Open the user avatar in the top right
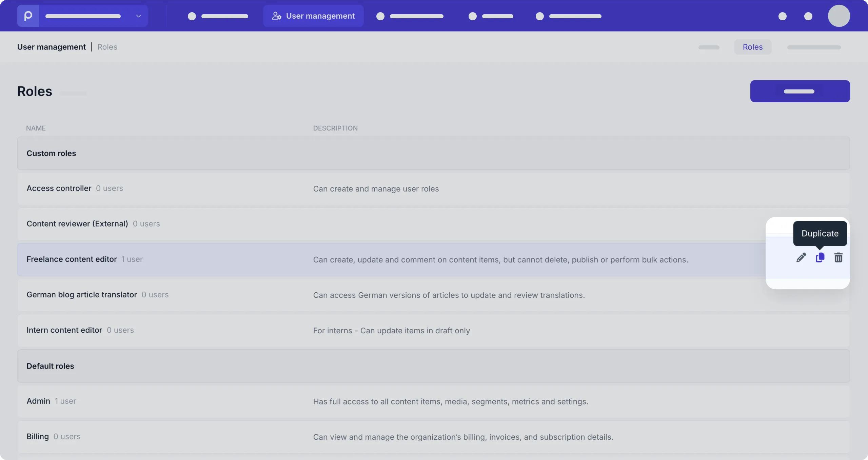Image resolution: width=868 pixels, height=460 pixels. 839,16
